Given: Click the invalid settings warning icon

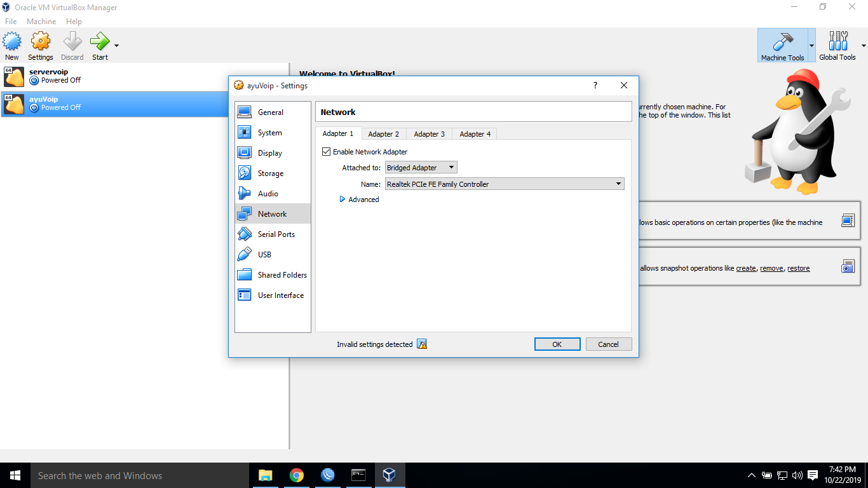Looking at the screenshot, I should 422,344.
